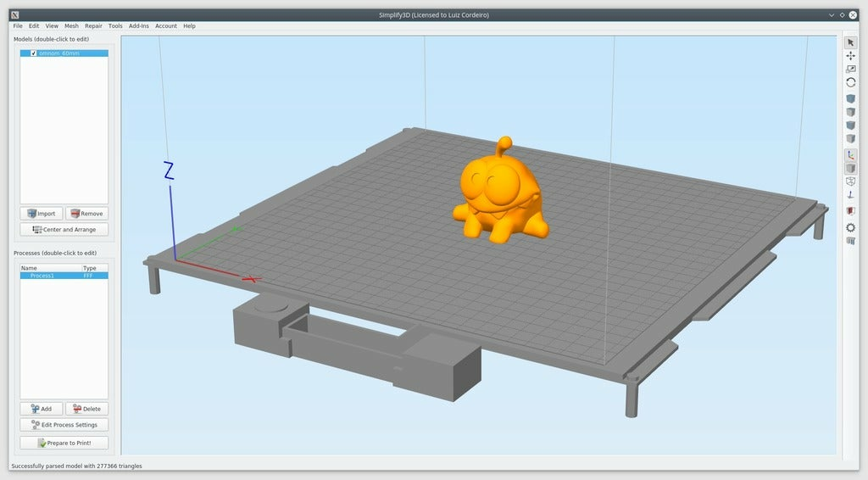
Task: Toggle coordinate axes display icon
Action: pos(851,155)
